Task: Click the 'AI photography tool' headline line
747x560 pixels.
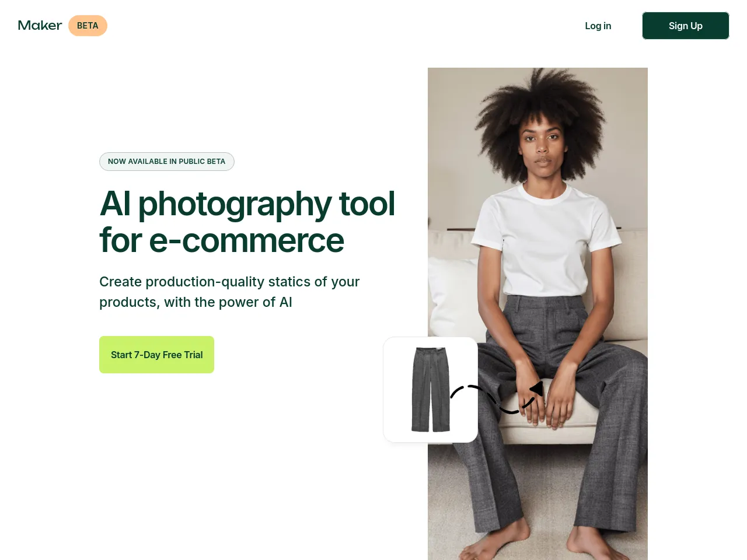Action: (x=247, y=204)
